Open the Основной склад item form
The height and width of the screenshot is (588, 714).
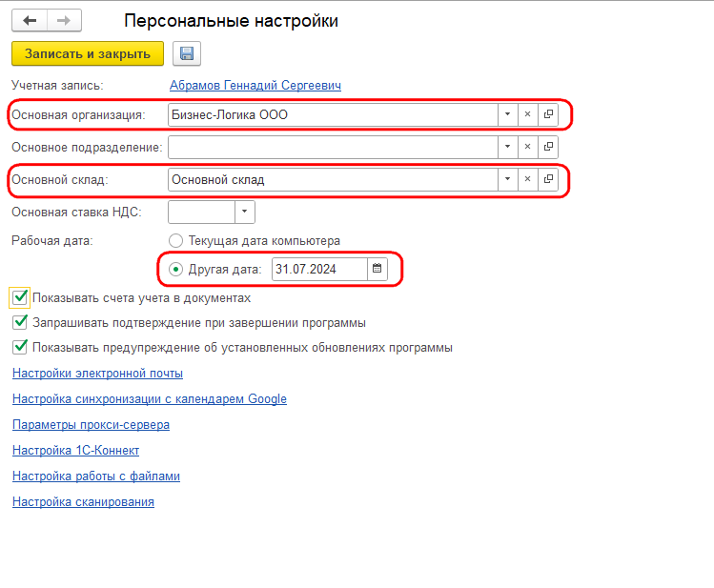[548, 179]
